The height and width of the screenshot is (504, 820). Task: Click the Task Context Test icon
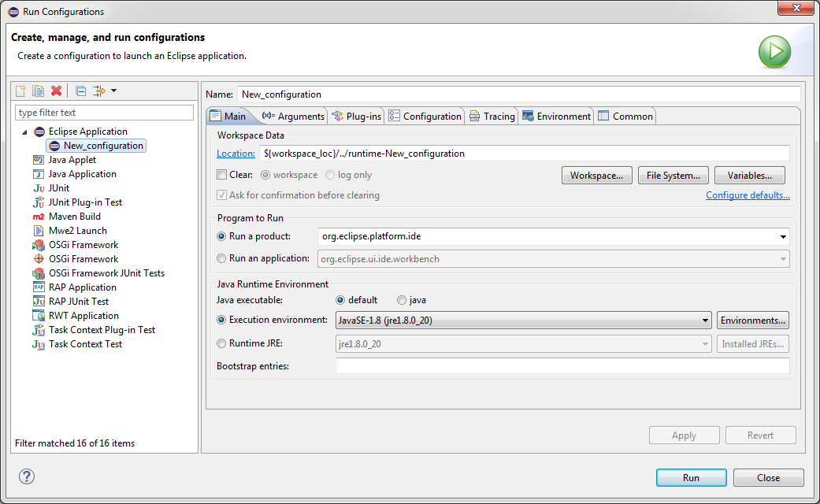[x=39, y=344]
